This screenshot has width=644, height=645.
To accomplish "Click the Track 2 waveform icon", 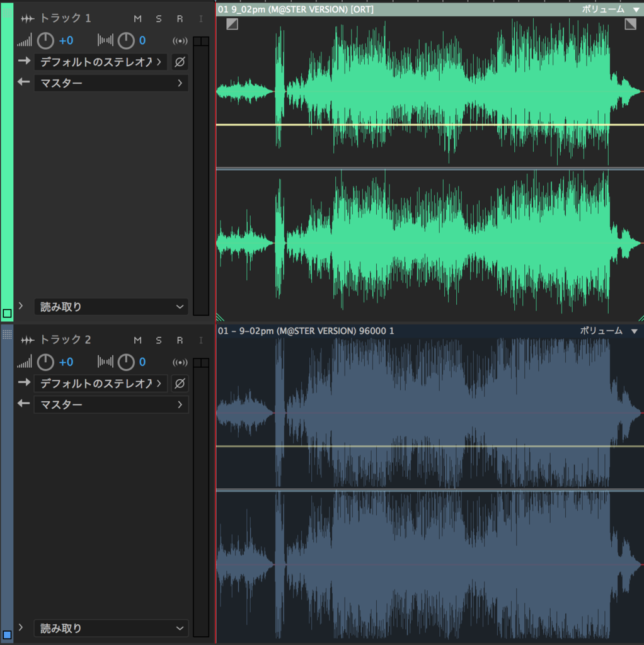I will [x=28, y=340].
